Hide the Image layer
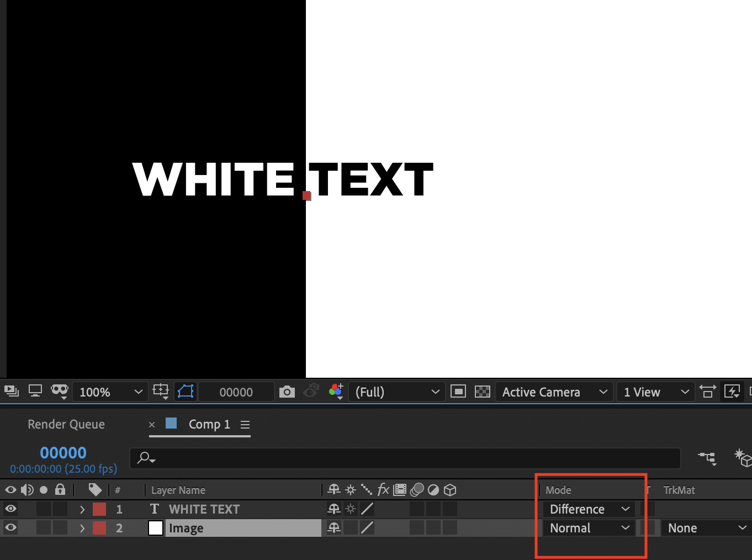 click(10, 527)
